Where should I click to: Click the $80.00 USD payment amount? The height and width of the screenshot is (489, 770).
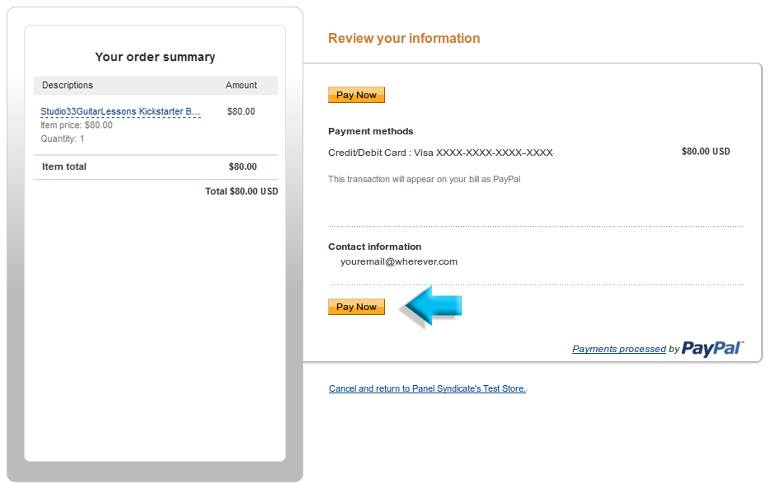(706, 151)
